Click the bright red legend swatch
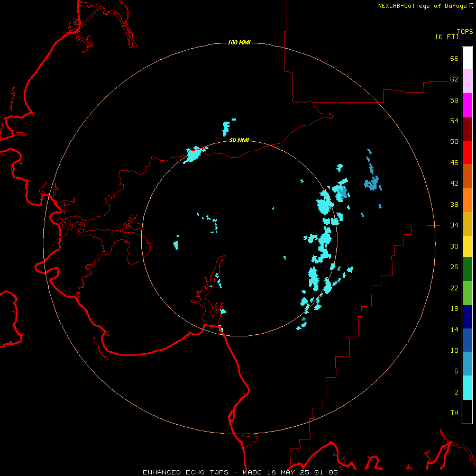This screenshot has width=476, height=476. point(467,152)
